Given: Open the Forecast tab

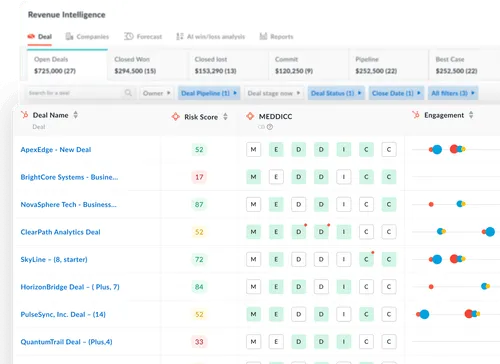Looking at the screenshot, I should click(x=143, y=37).
